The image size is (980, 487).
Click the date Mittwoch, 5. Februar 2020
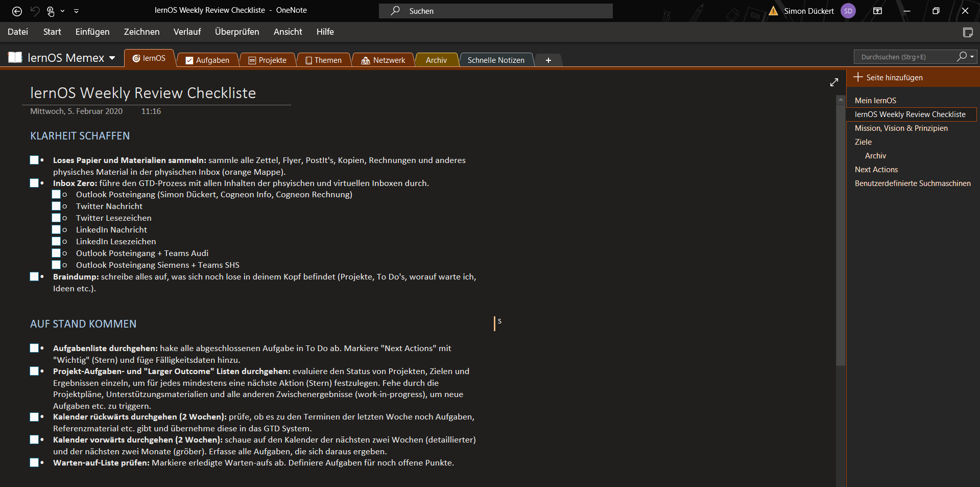tap(76, 111)
